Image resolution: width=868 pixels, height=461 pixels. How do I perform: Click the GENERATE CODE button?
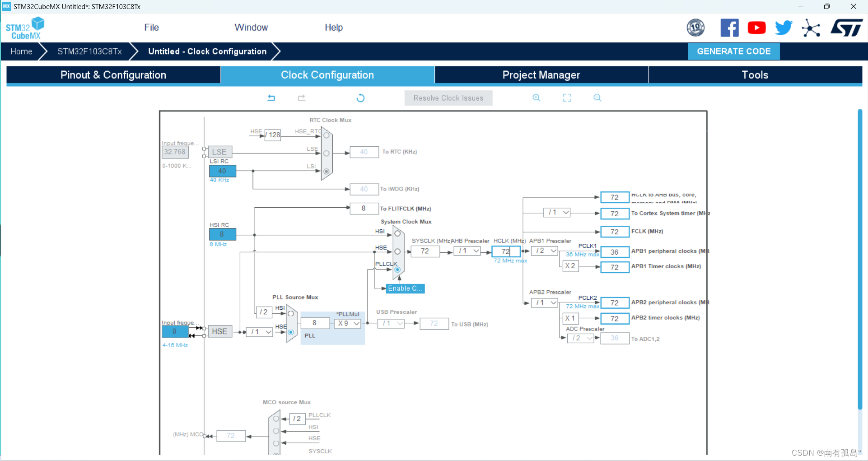pos(733,51)
